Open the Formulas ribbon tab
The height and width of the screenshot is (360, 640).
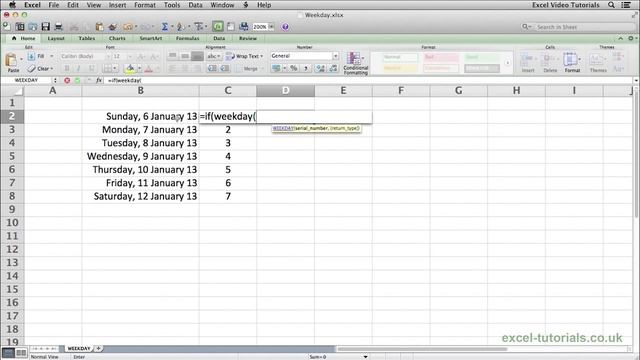click(187, 38)
